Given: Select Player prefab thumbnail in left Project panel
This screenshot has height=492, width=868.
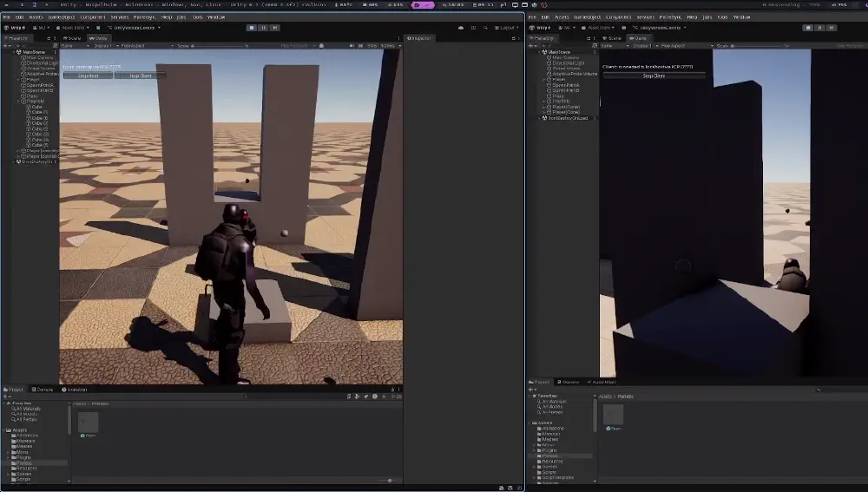Looking at the screenshot, I should pyautogui.click(x=88, y=423).
